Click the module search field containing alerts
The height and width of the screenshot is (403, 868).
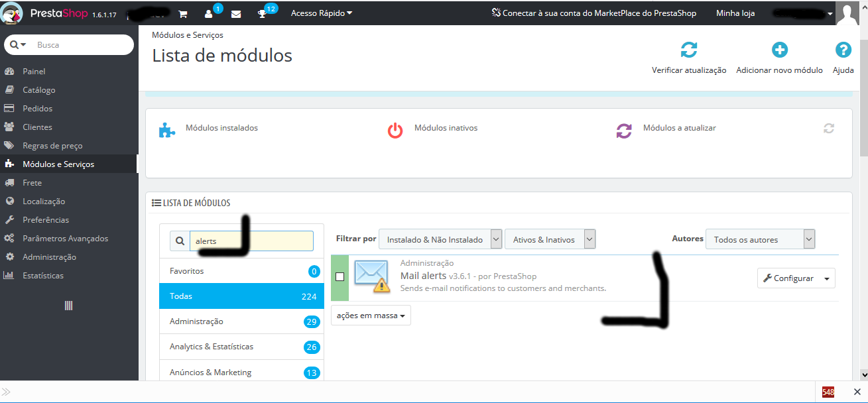pyautogui.click(x=251, y=241)
